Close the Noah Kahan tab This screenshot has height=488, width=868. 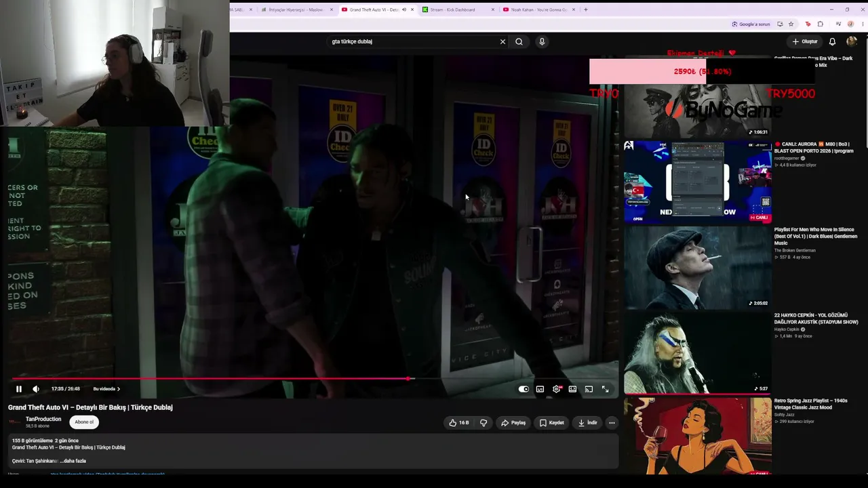tap(574, 9)
